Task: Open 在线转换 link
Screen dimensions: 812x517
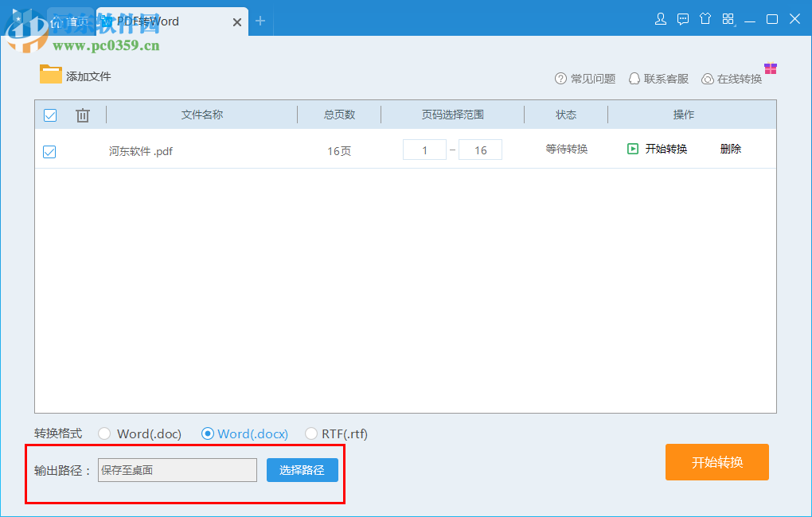Action: (740, 79)
